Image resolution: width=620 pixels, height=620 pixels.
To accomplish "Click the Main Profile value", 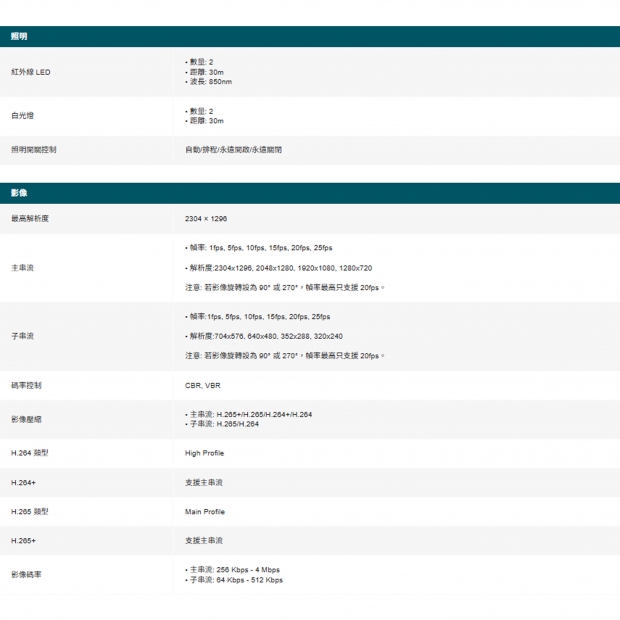I will pos(205,512).
